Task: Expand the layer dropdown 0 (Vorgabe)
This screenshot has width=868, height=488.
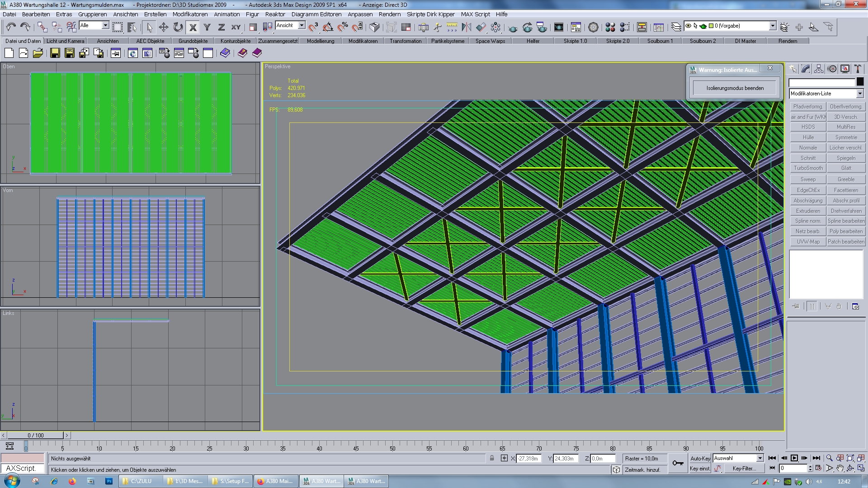Action: 773,26
